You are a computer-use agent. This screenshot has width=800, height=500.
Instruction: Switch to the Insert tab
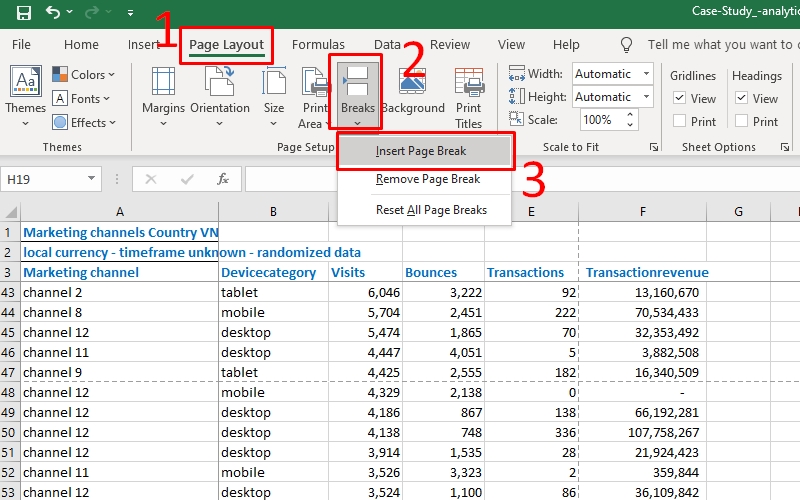[x=143, y=45]
